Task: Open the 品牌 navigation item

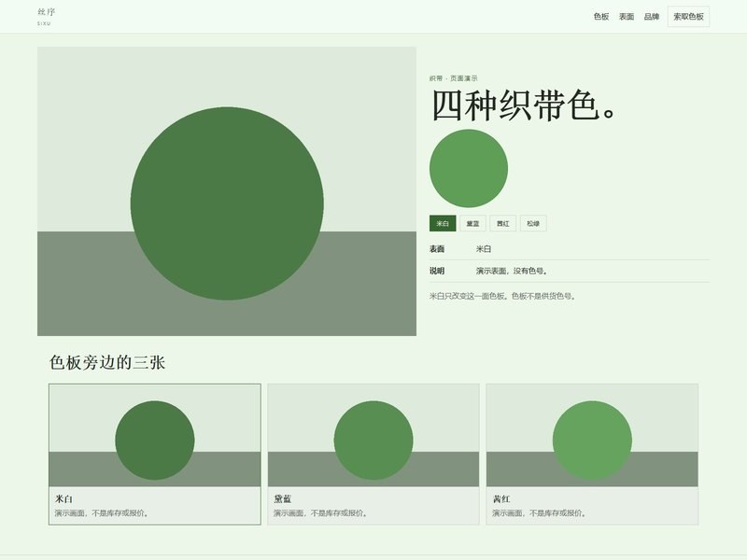Action: 652,17
